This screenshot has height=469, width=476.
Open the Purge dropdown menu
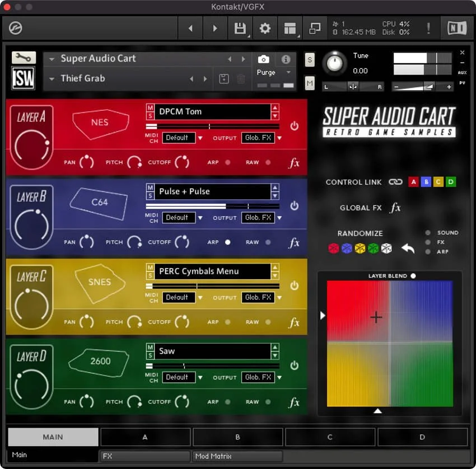tap(288, 72)
